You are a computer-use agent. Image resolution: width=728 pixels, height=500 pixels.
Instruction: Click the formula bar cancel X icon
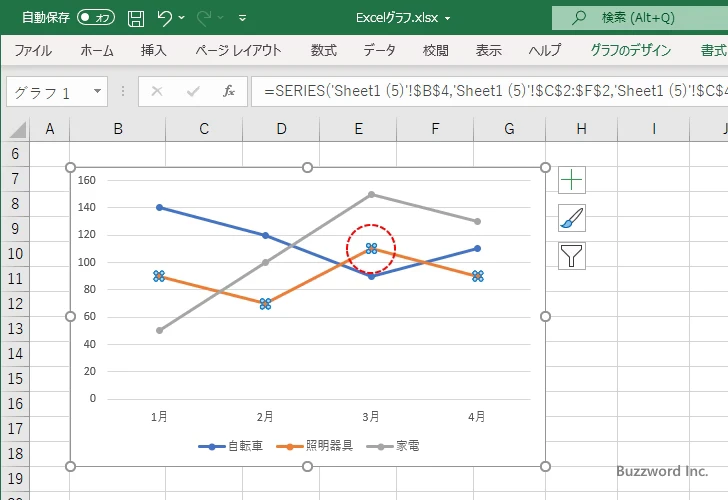[157, 91]
